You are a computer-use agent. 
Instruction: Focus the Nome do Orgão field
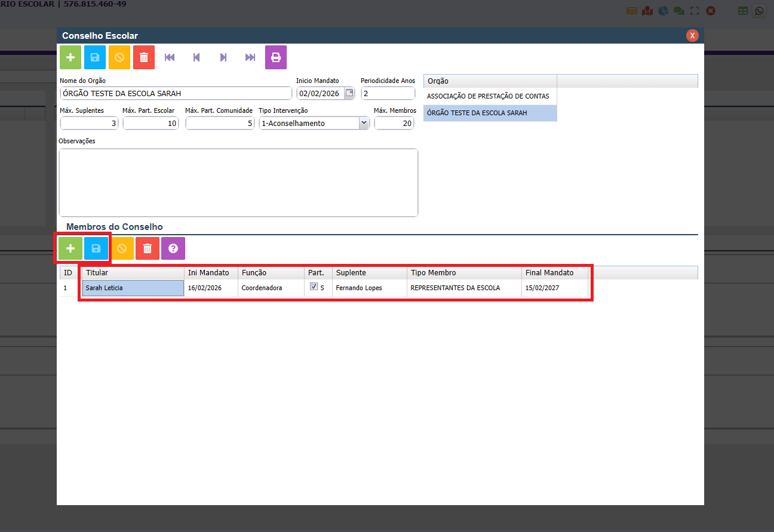(x=176, y=93)
